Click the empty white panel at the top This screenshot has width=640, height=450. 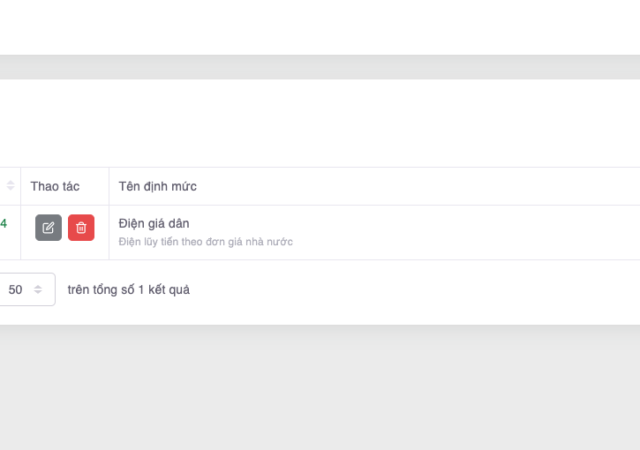pyautogui.click(x=320, y=26)
